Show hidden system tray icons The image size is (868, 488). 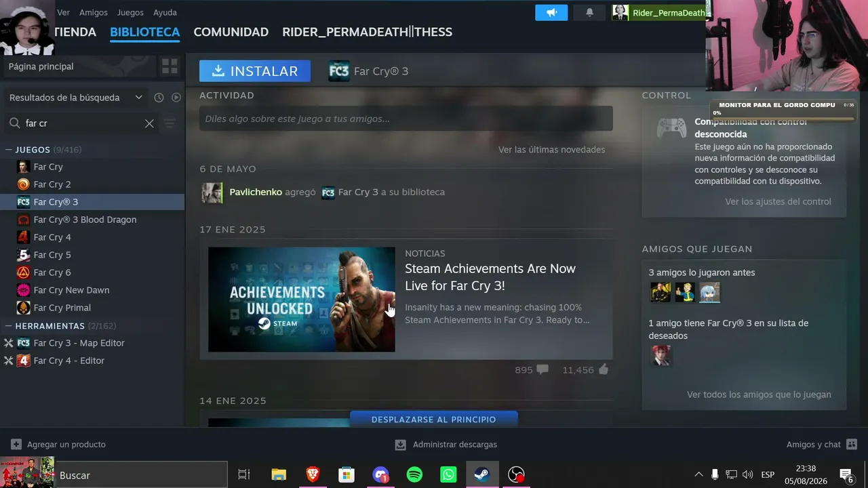(698, 474)
